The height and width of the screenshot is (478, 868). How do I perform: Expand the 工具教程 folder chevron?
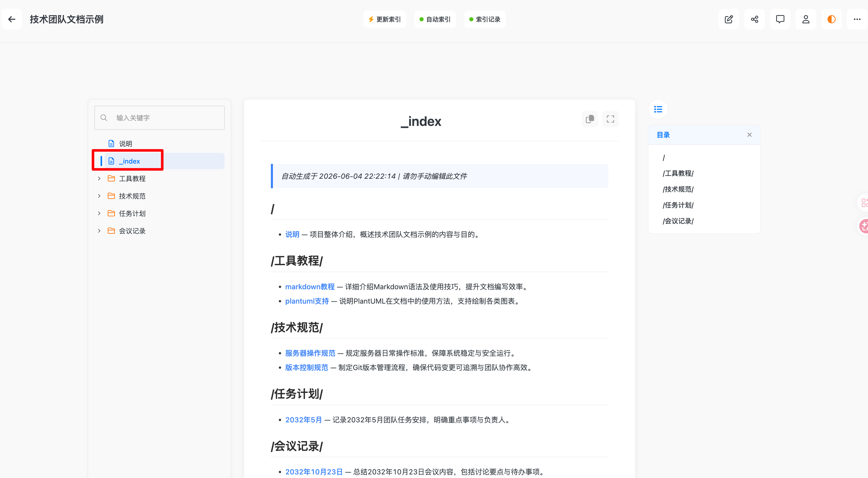tap(99, 178)
